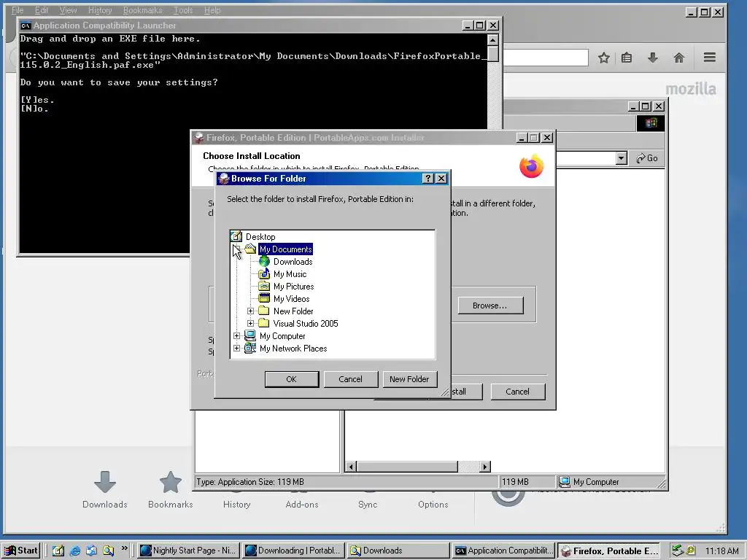Click the bookmark star icon in the Nightly toolbar
This screenshot has height=560, width=747.
(x=603, y=58)
